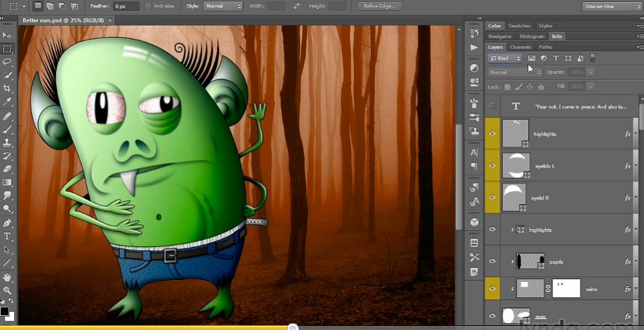Screen dimensions: 644x330
Task: Select the Hand tool
Action: [7, 277]
